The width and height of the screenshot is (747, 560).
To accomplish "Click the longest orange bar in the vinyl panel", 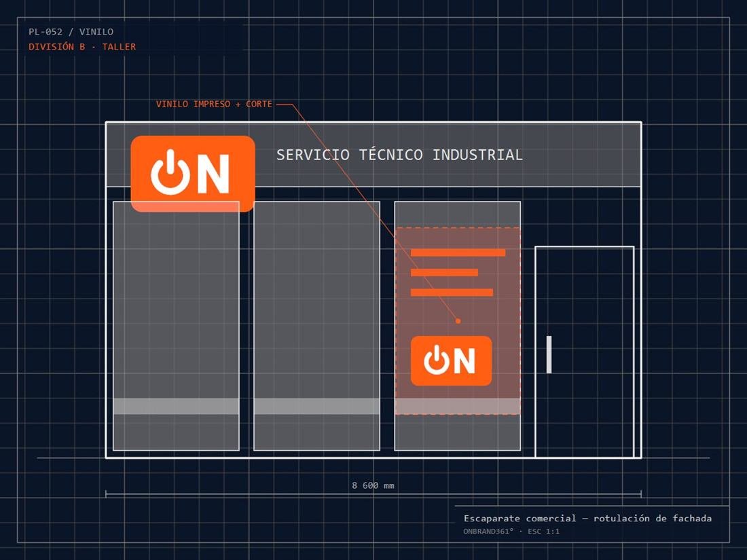I will [x=458, y=253].
